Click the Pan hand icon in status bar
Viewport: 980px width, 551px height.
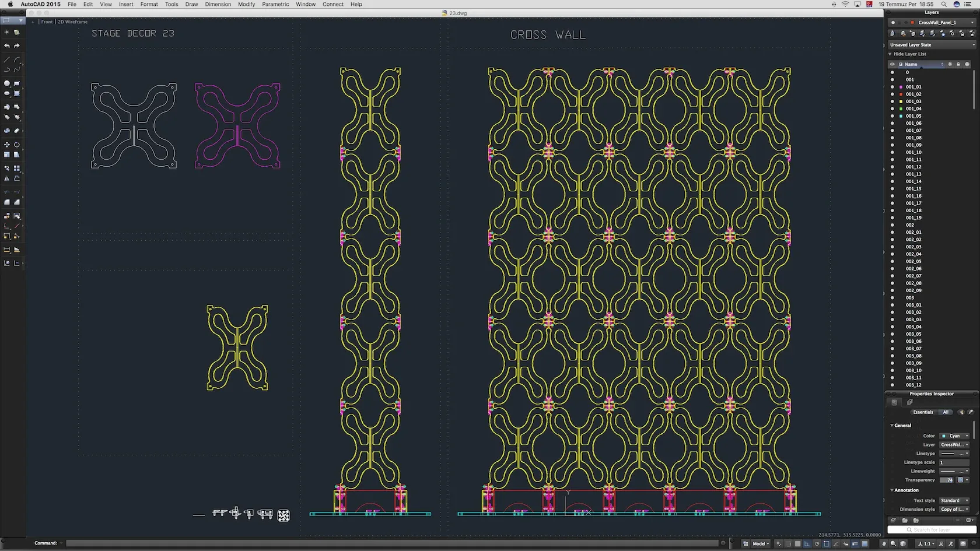coord(884,543)
